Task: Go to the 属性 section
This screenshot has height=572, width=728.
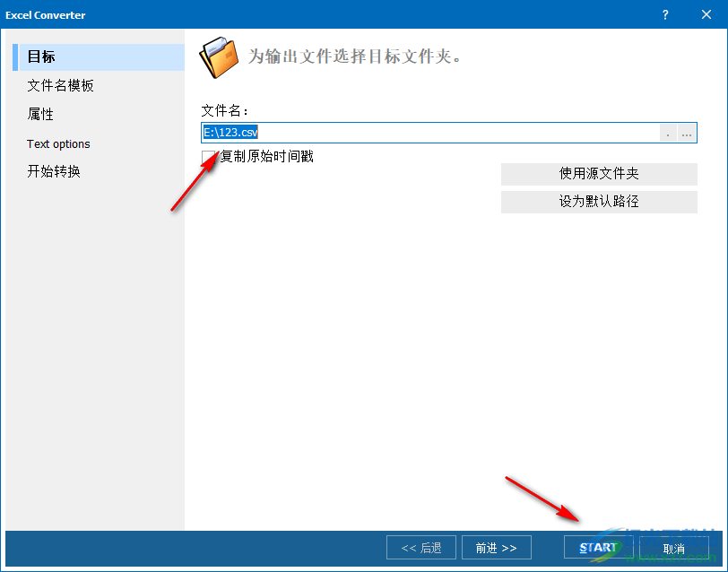Action: tap(40, 114)
